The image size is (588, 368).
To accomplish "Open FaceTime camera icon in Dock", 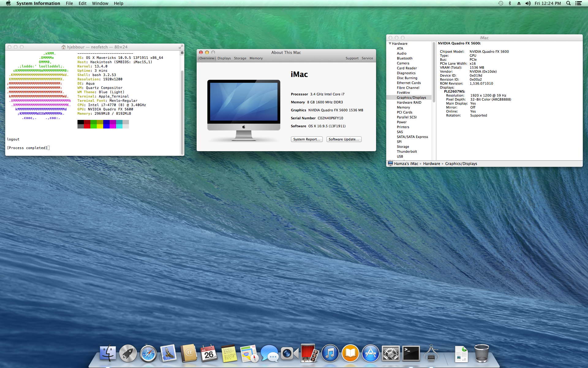I will point(290,353).
